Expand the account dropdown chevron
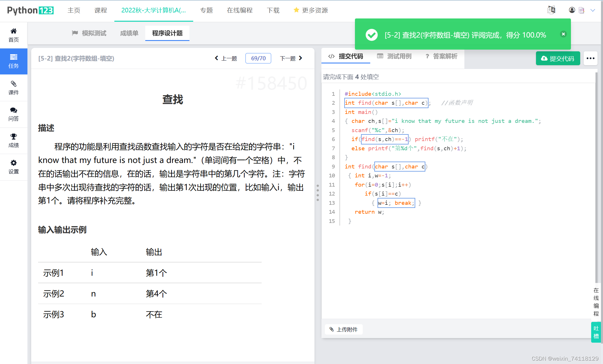This screenshot has height=364, width=603. 593,10
